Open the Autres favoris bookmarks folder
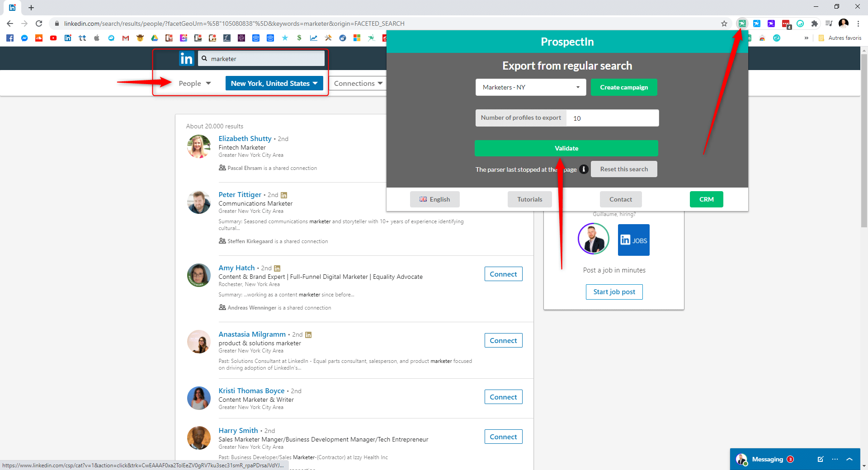Viewport: 868px width, 470px height. point(840,38)
